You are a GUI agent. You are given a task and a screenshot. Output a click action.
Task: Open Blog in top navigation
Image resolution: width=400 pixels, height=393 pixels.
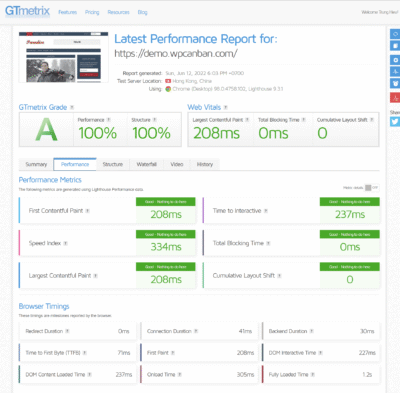click(142, 12)
